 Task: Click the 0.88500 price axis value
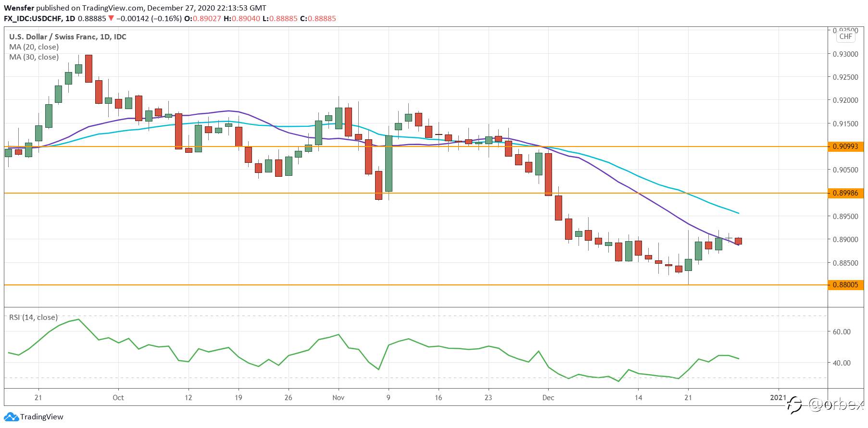click(x=845, y=263)
